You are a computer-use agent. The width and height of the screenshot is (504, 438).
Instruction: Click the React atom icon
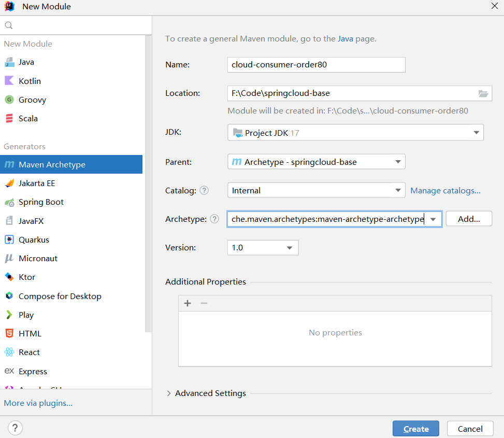tap(9, 352)
